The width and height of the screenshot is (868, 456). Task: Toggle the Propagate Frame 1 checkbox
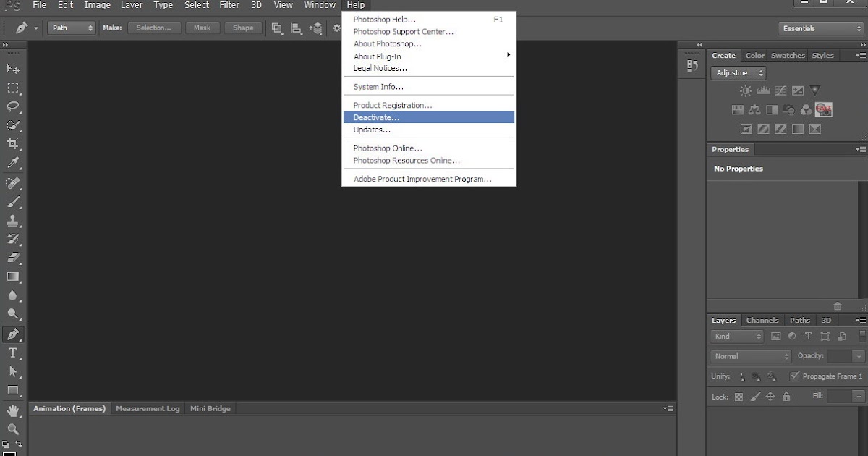click(x=794, y=376)
